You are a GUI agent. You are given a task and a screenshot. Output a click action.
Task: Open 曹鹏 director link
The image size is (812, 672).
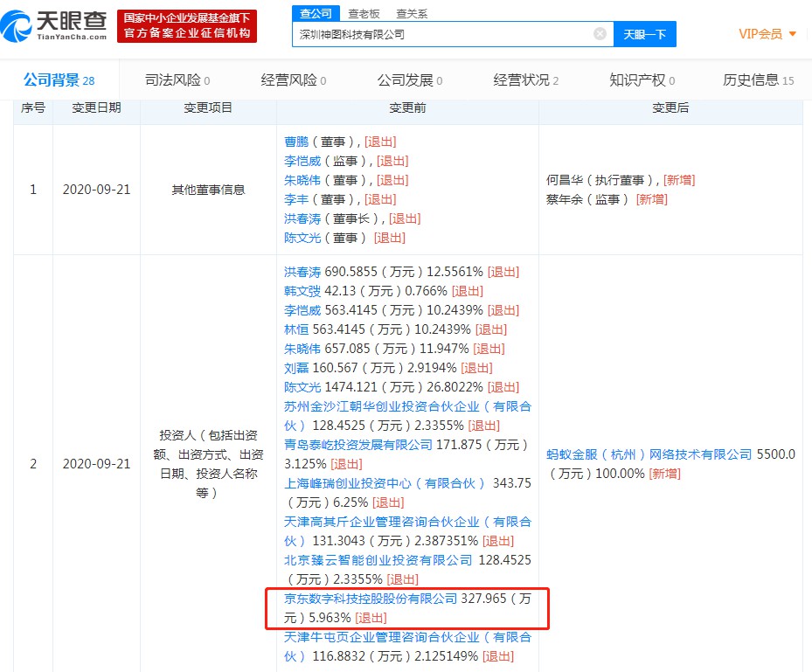296,142
